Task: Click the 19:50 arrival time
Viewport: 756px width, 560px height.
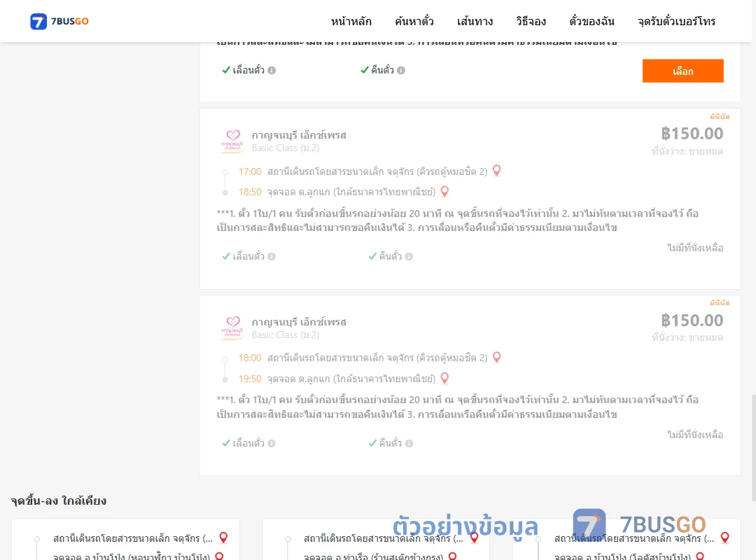Action: (x=250, y=379)
